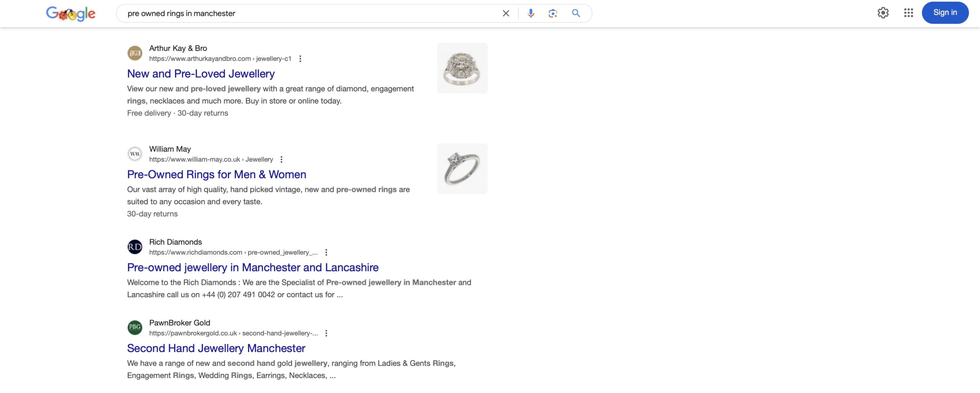Click the search magnifying glass icon
This screenshot has width=980, height=393.
[x=575, y=13]
